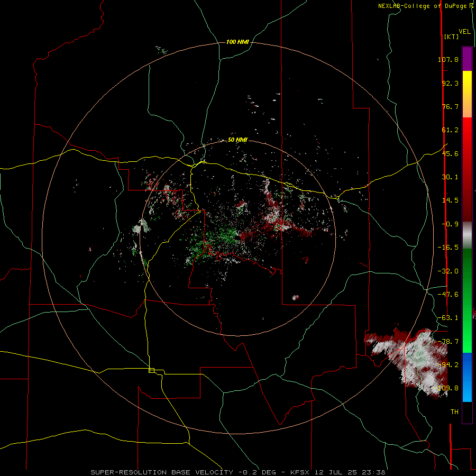Pick the black TH segment of the color bar
The height and width of the screenshot is (476, 476).
coord(467,413)
